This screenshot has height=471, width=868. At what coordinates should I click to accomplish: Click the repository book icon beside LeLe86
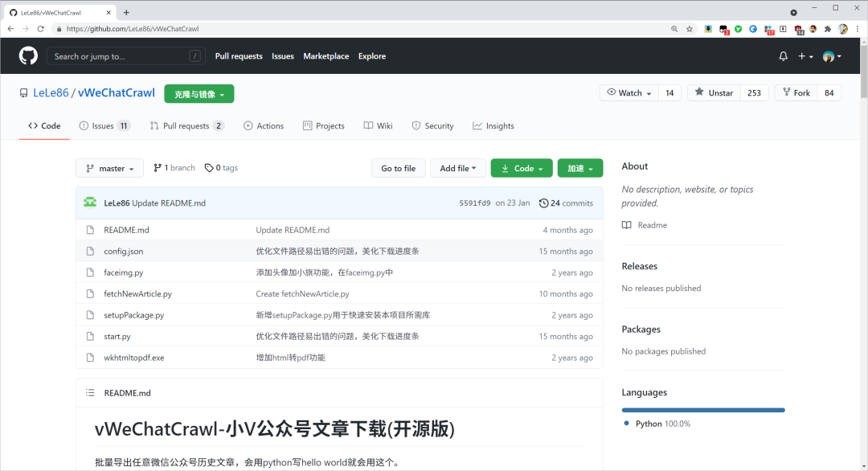pyautogui.click(x=23, y=92)
